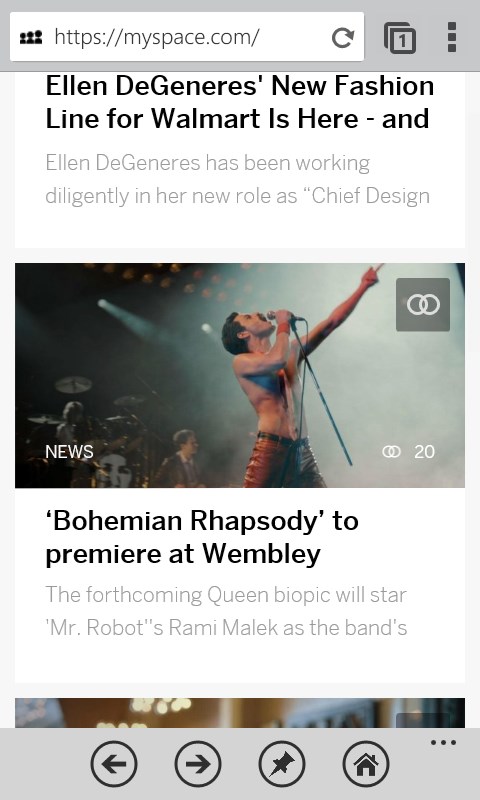
Task: Click the Queen biopic Rami Malek summary text
Action: [226, 611]
